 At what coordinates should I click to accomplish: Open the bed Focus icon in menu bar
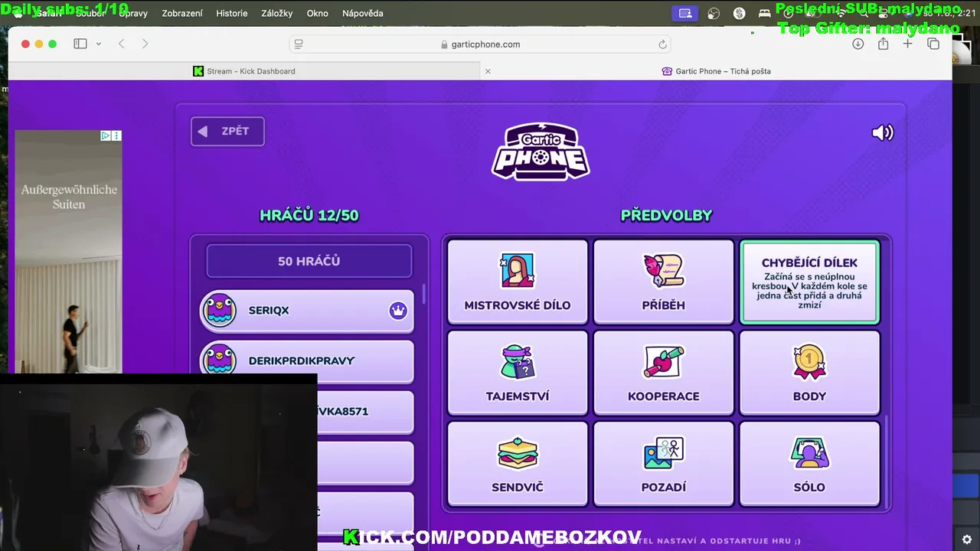tap(764, 13)
